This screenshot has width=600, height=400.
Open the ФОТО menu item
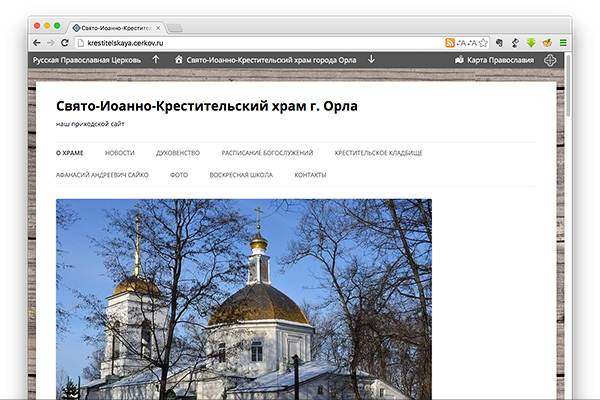pyautogui.click(x=179, y=175)
